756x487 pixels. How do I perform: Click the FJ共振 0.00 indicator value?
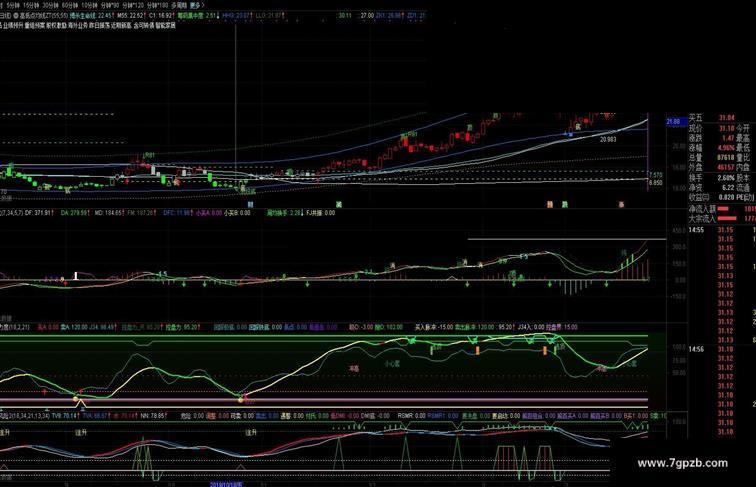pos(321,213)
